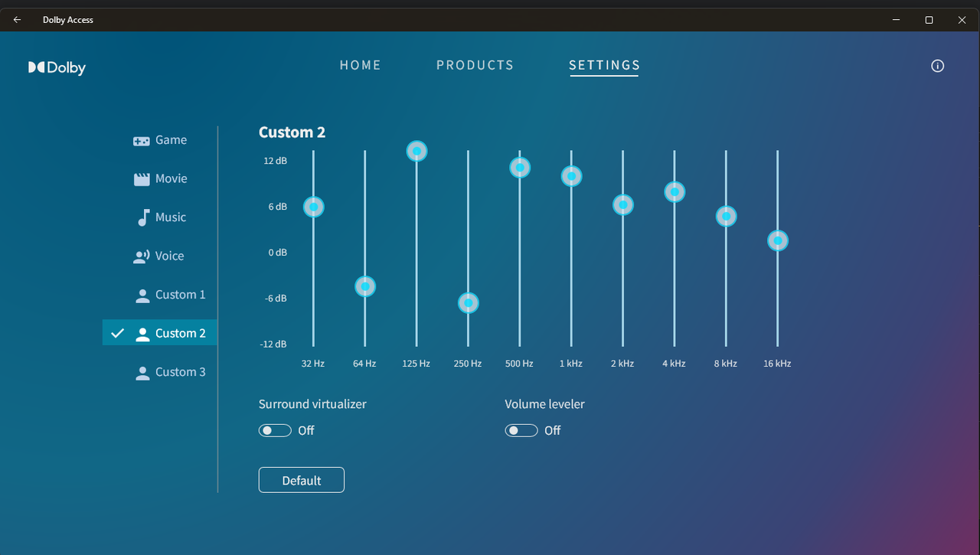Select the SETTINGS tab
Viewport: 980px width, 555px height.
[x=604, y=65]
